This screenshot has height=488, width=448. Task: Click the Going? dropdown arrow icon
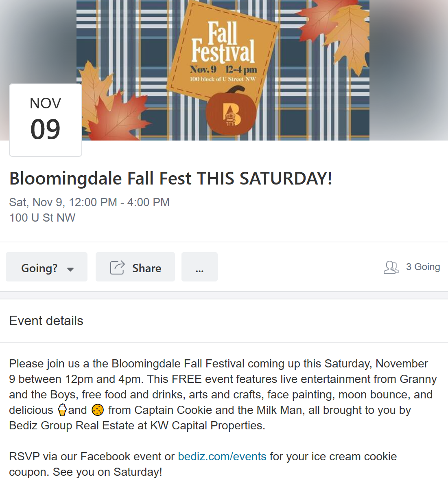(x=70, y=269)
